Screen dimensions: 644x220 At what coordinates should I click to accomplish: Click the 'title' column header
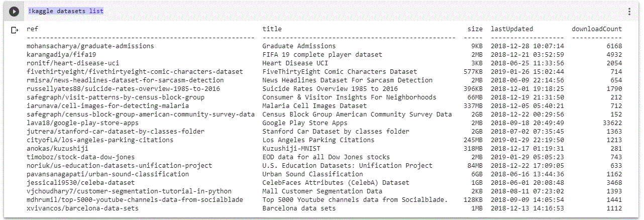coord(272,29)
